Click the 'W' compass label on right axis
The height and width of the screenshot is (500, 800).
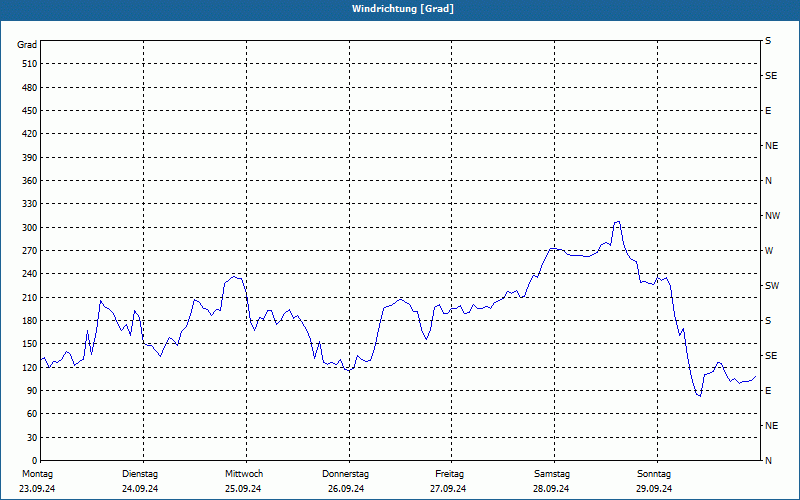click(769, 251)
